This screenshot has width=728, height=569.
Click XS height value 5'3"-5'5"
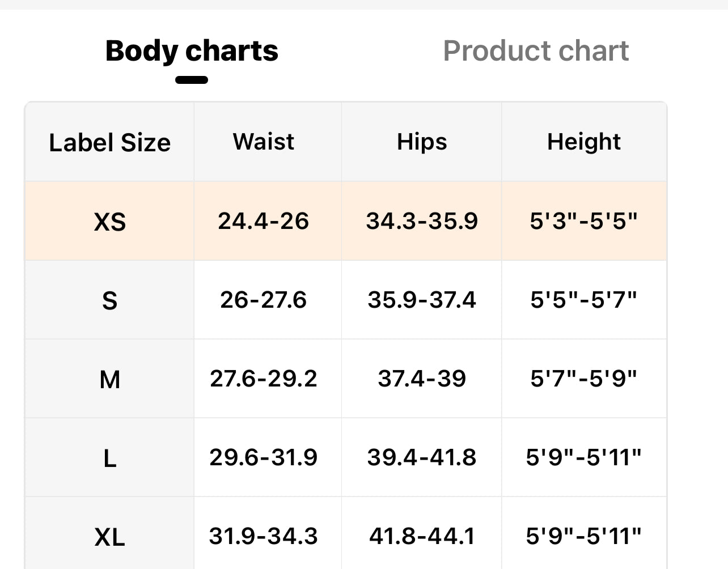(583, 221)
